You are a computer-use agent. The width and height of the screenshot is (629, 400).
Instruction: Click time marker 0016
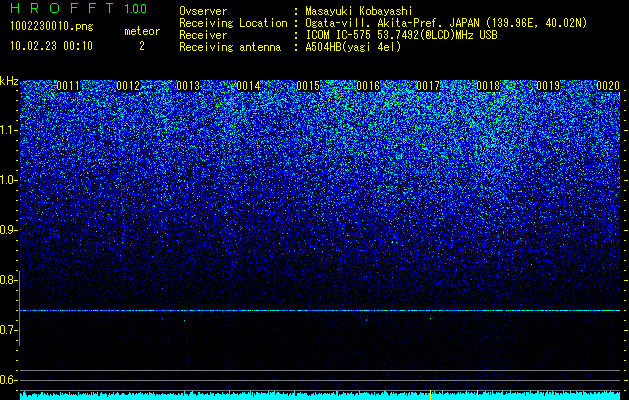tap(368, 86)
